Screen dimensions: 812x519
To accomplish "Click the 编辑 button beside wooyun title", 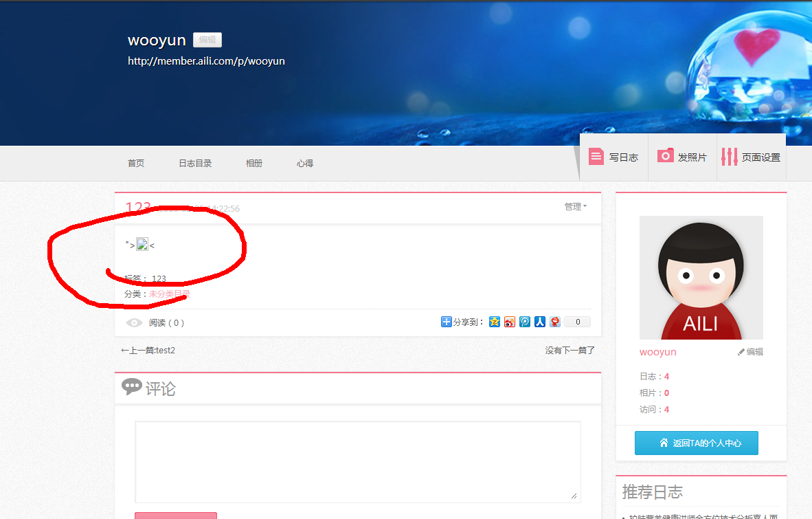I will (207, 40).
